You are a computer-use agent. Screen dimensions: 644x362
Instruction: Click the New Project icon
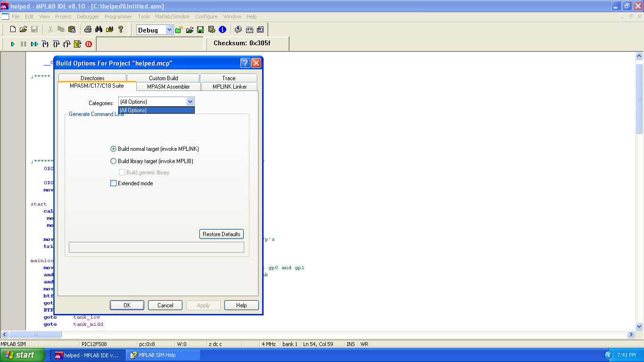[x=179, y=30]
